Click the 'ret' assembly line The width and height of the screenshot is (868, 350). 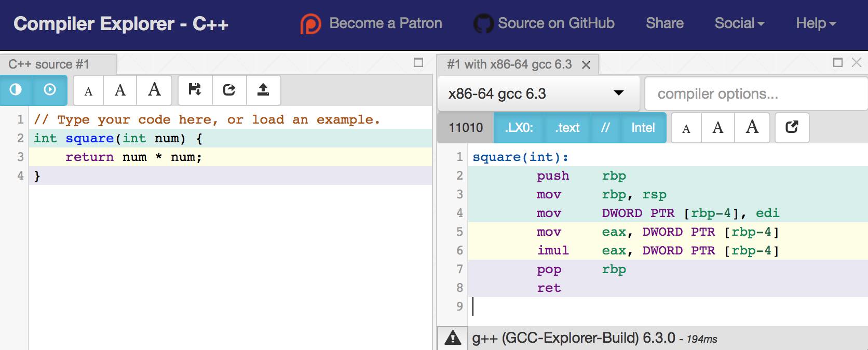(x=549, y=288)
